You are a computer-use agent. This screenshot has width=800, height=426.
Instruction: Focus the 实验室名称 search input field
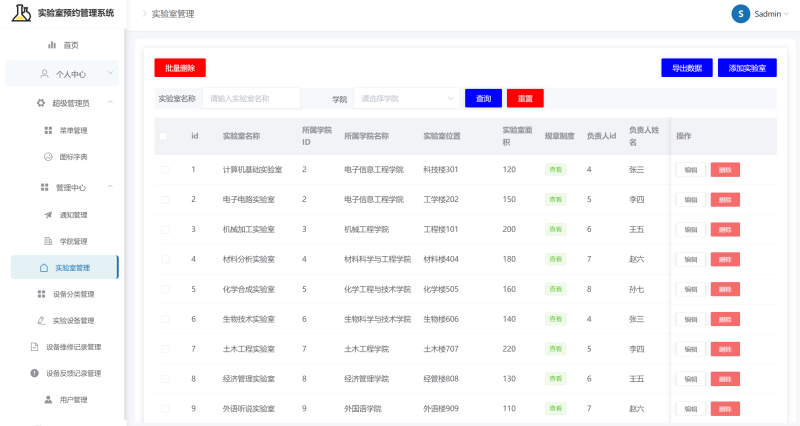[x=251, y=98]
